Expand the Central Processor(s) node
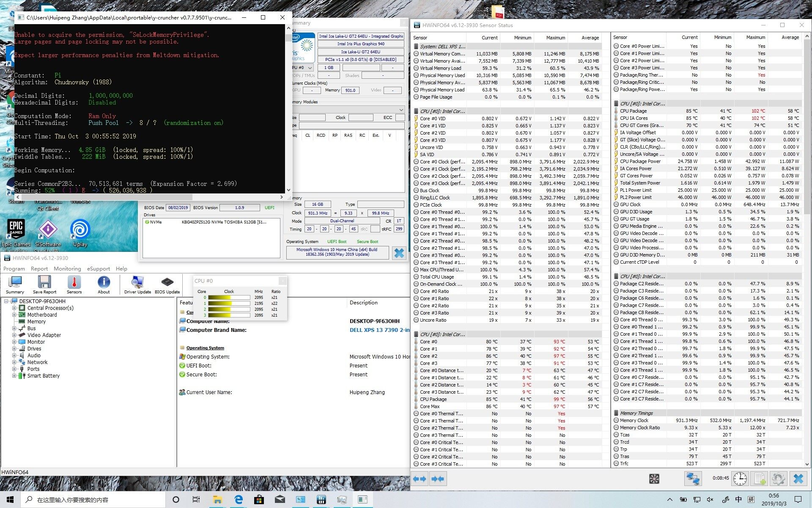 coord(14,308)
